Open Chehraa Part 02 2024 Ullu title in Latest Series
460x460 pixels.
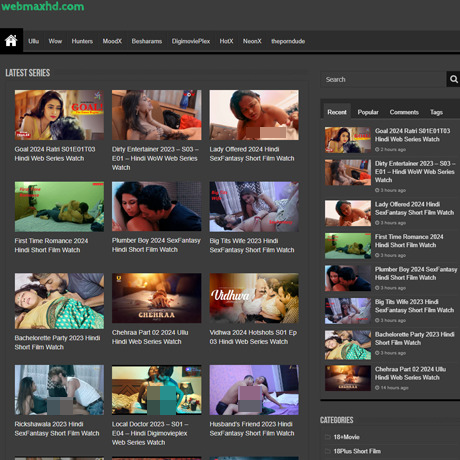tap(150, 337)
